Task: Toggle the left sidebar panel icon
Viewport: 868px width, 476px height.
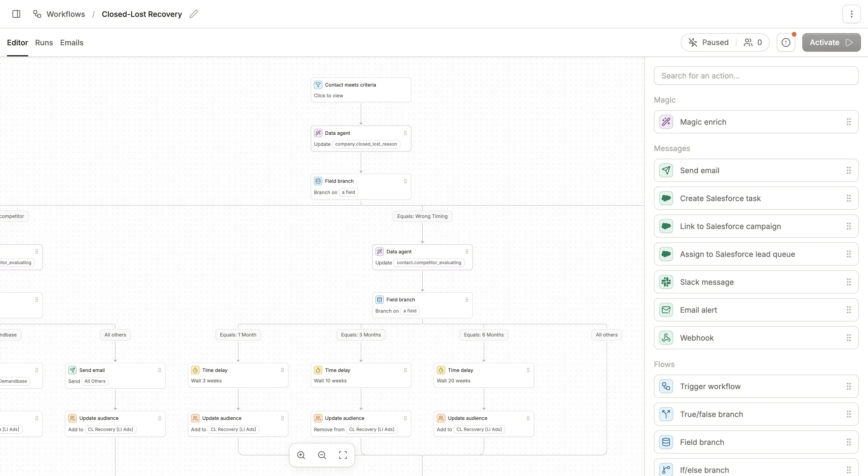Action: [16, 14]
